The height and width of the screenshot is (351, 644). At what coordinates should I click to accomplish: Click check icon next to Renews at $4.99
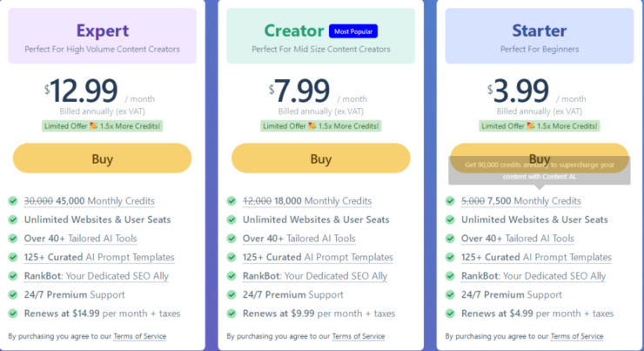pos(450,314)
